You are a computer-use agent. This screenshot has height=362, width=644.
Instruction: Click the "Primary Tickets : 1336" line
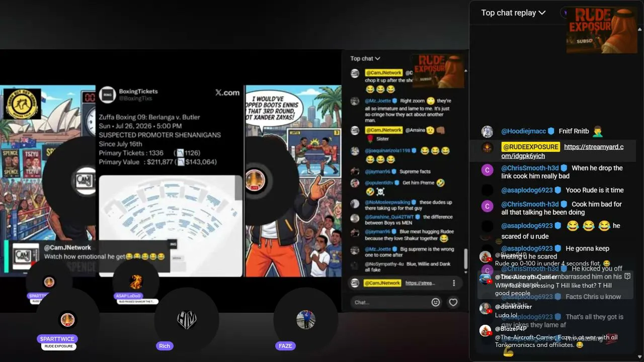[x=149, y=153]
